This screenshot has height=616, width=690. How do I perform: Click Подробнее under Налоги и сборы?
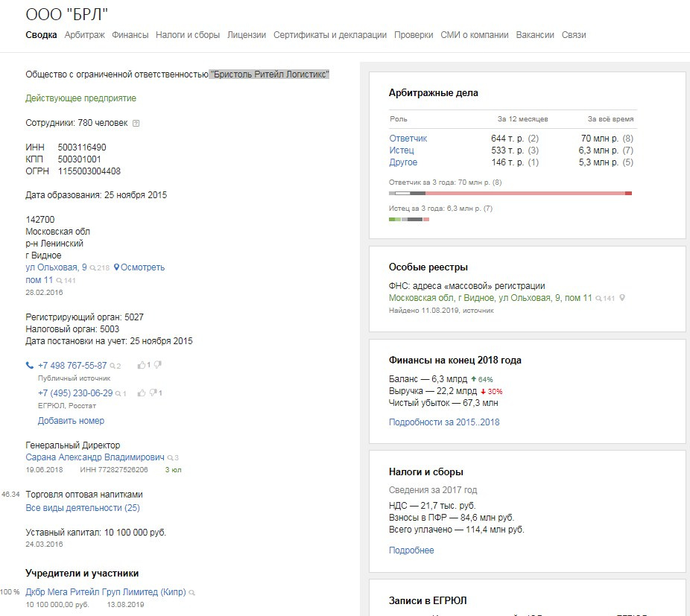(x=411, y=550)
